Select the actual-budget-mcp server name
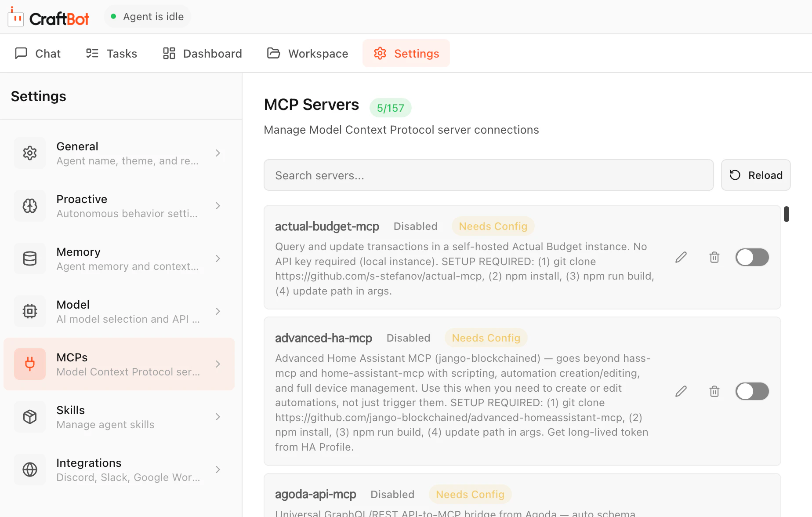 point(327,226)
